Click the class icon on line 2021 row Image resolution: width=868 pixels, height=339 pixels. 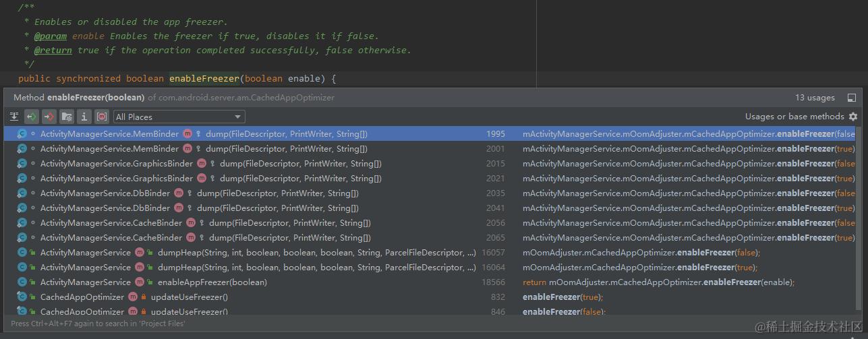(x=22, y=179)
